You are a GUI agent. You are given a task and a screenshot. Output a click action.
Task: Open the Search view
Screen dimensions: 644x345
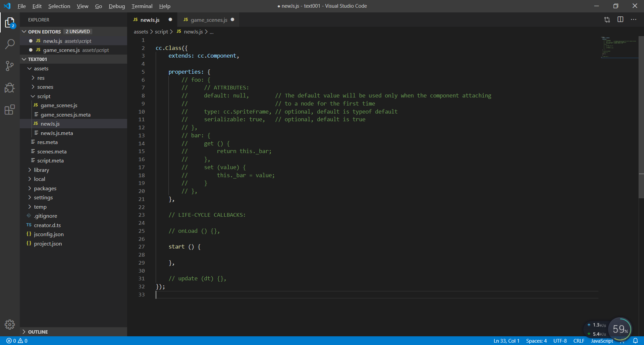click(10, 44)
